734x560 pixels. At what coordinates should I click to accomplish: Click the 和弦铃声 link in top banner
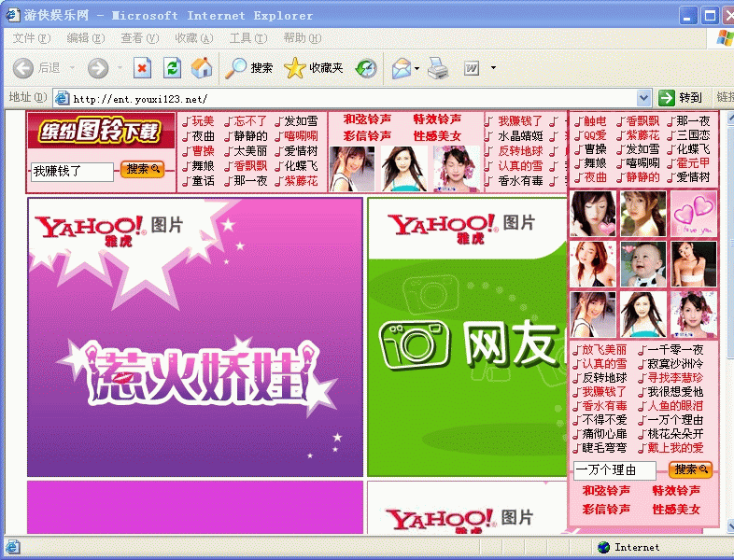tap(367, 119)
